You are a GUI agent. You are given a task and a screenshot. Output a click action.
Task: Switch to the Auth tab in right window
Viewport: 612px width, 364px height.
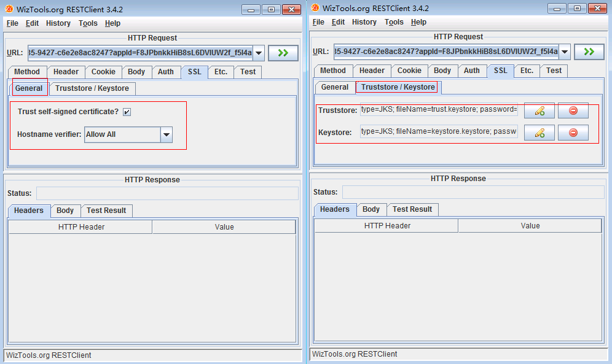pyautogui.click(x=472, y=71)
